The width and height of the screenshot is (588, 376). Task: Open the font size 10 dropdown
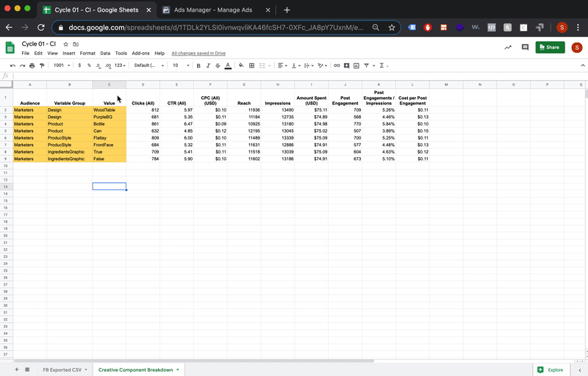[x=179, y=65]
